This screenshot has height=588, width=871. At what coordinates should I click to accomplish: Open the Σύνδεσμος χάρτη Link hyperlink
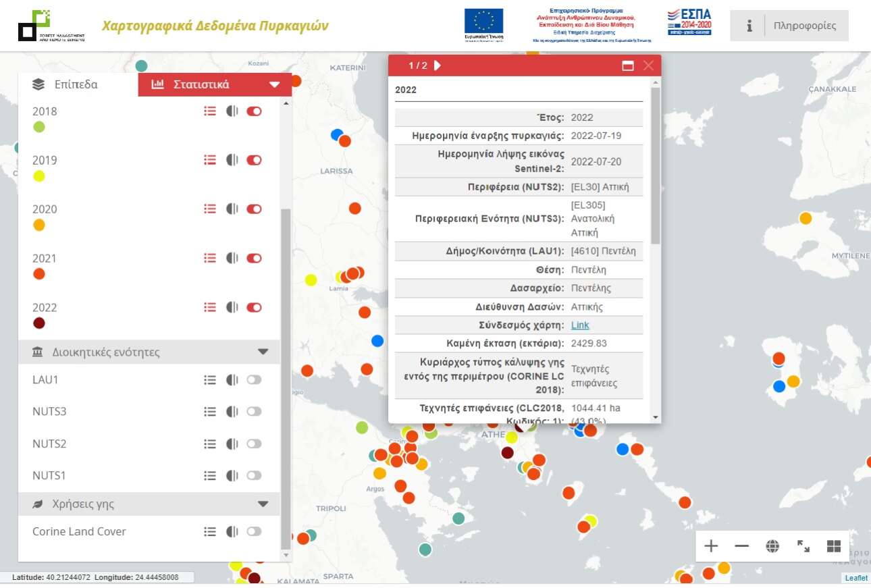point(579,325)
